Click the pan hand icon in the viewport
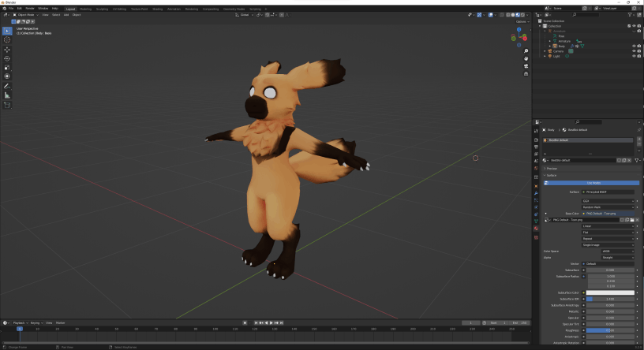 point(526,58)
